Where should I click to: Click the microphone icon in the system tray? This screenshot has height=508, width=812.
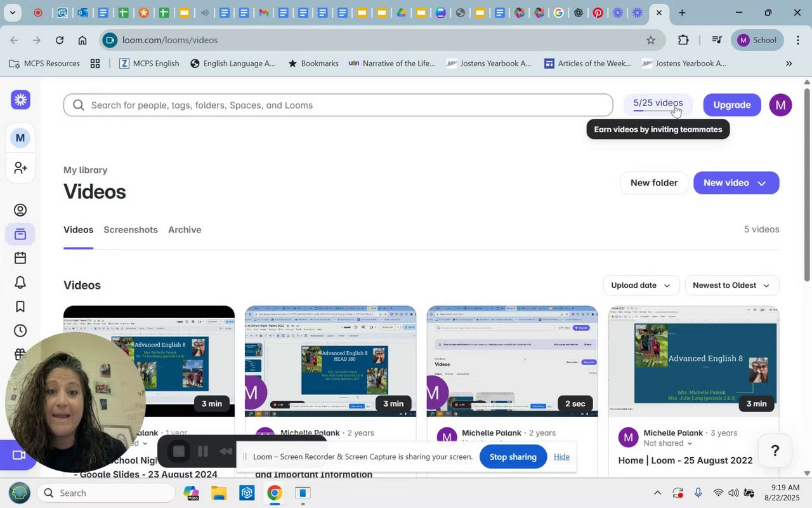698,493
